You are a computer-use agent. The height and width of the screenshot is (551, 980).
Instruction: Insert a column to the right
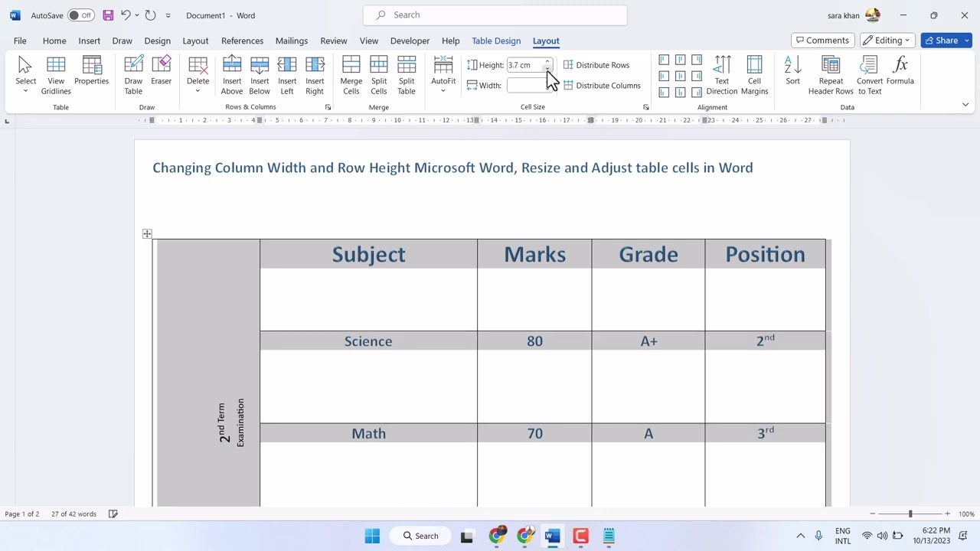click(x=315, y=76)
